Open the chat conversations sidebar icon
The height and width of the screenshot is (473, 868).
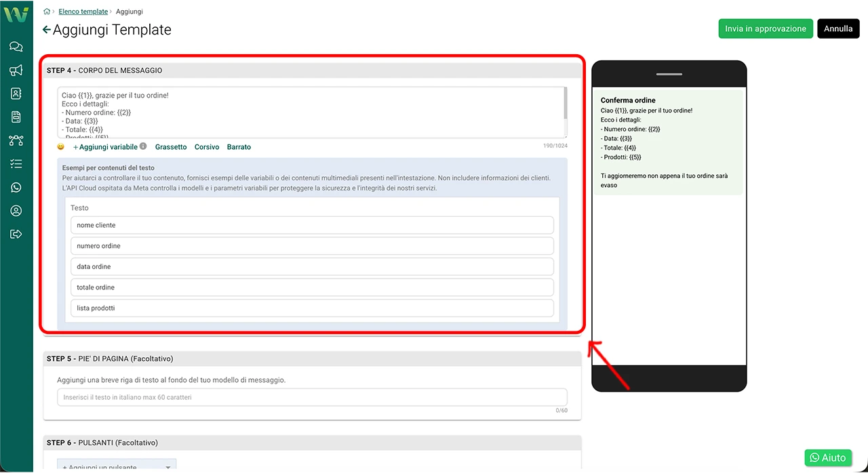pos(16,47)
